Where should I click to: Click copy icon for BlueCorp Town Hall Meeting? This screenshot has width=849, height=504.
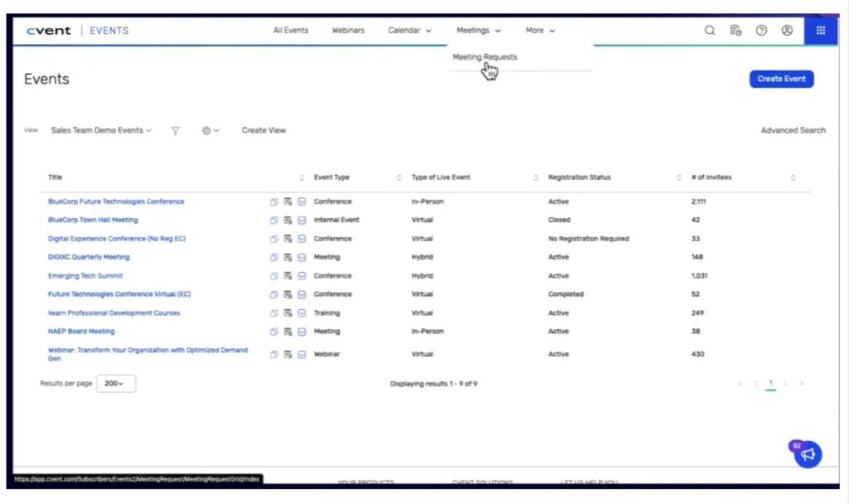point(274,220)
